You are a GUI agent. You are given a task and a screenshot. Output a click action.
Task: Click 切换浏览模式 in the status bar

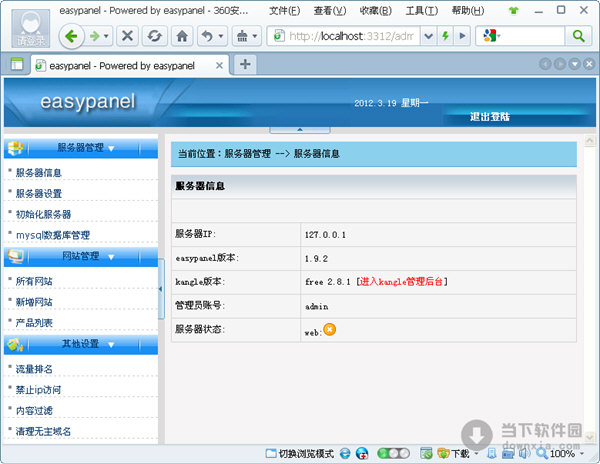tap(300, 454)
